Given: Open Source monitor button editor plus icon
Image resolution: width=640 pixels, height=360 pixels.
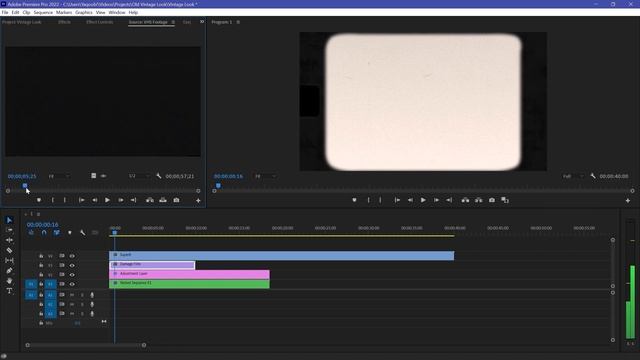Looking at the screenshot, I should (198, 200).
